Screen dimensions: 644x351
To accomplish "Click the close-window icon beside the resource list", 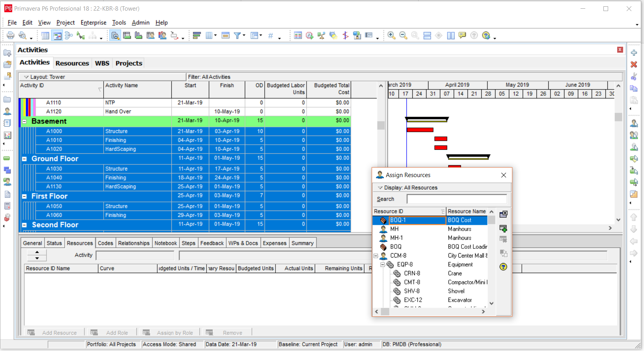I will [503, 215].
